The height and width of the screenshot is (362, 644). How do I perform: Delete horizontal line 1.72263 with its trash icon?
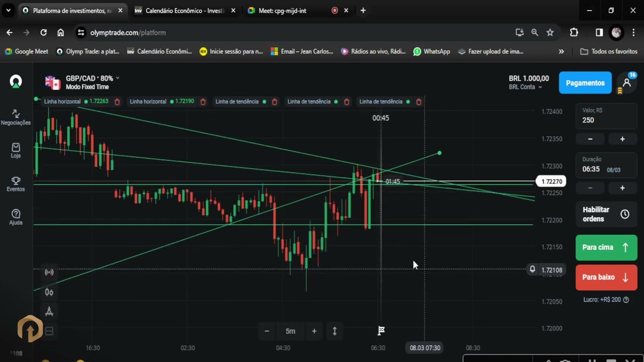pos(117,102)
